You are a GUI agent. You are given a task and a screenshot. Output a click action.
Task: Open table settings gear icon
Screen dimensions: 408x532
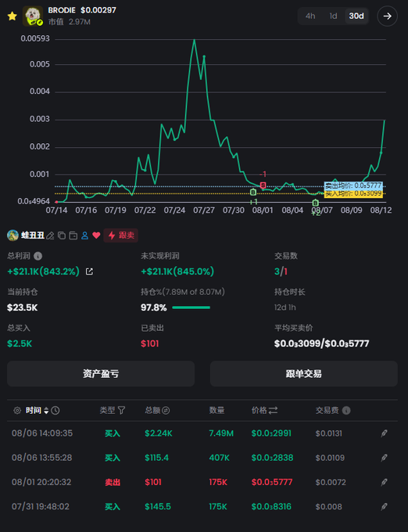coord(17,411)
